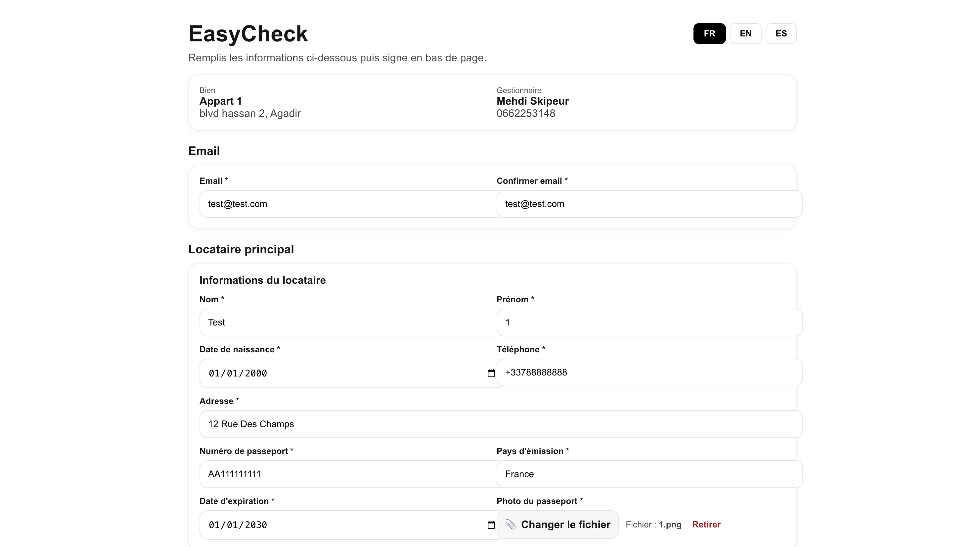Switch language to ES

pyautogui.click(x=780, y=33)
